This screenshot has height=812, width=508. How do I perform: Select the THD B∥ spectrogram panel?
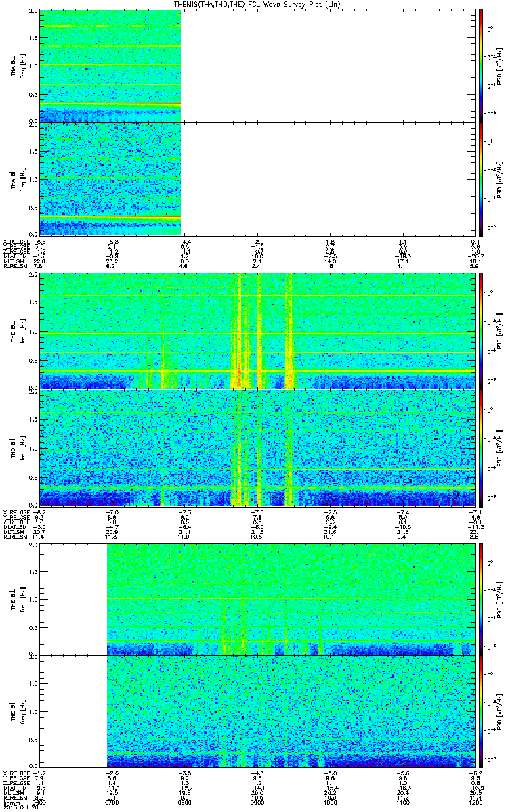point(258,448)
